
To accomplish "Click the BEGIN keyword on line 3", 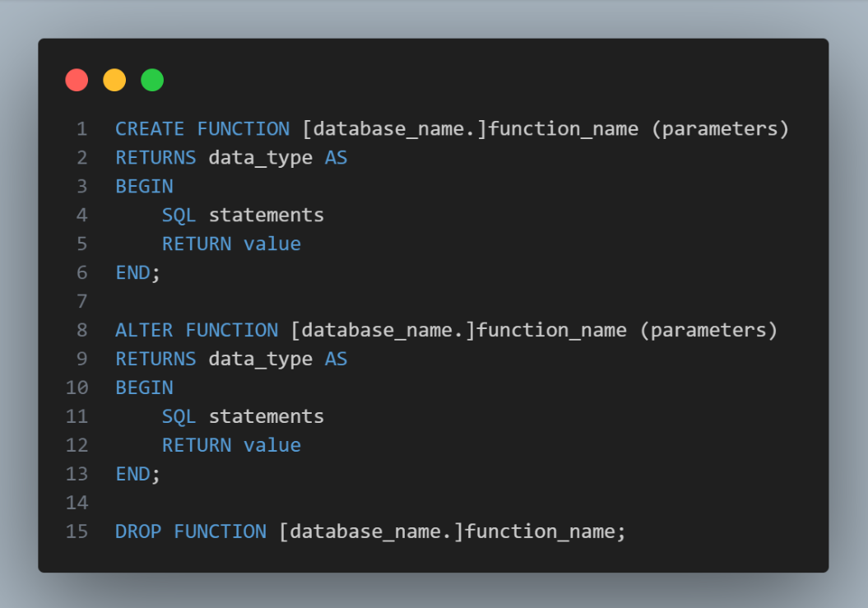I will pyautogui.click(x=144, y=187).
